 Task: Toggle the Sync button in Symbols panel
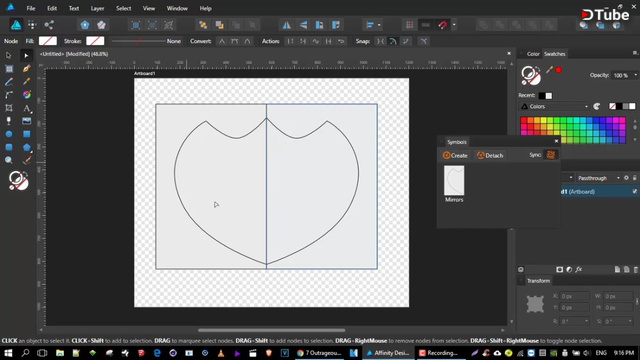(x=551, y=155)
